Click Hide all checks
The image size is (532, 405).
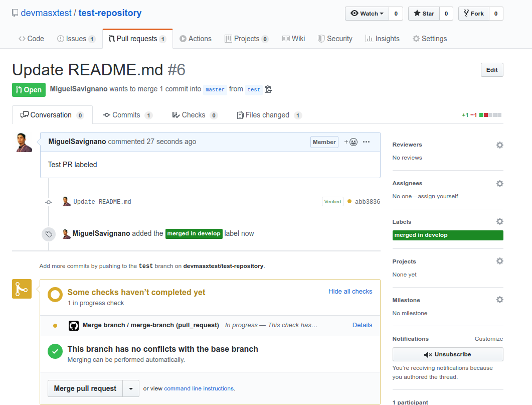tap(350, 292)
